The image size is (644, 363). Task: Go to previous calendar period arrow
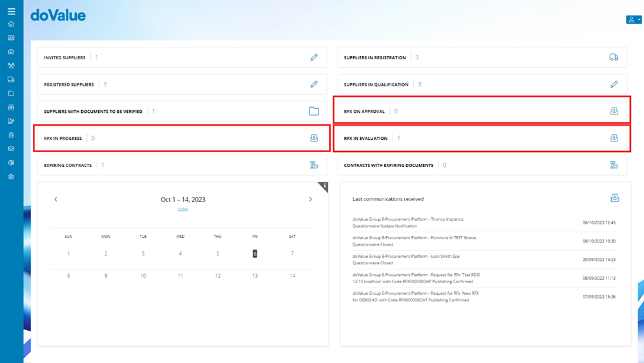coord(56,199)
